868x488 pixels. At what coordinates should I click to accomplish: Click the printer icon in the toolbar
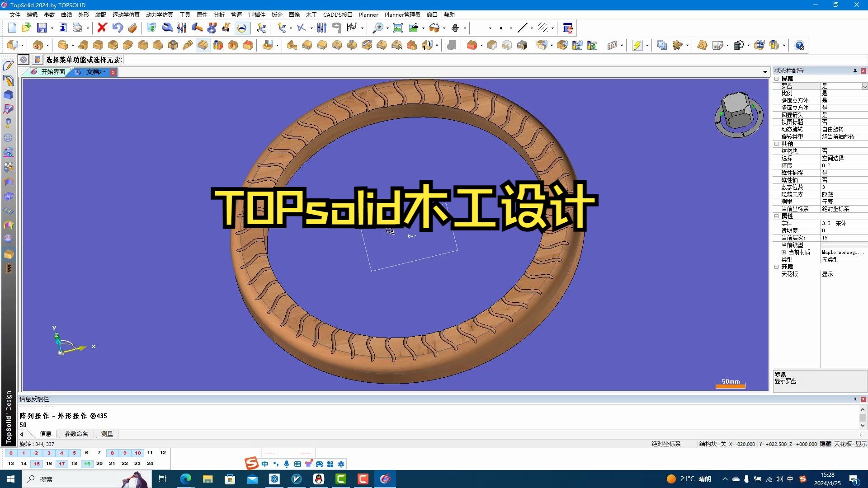click(78, 28)
